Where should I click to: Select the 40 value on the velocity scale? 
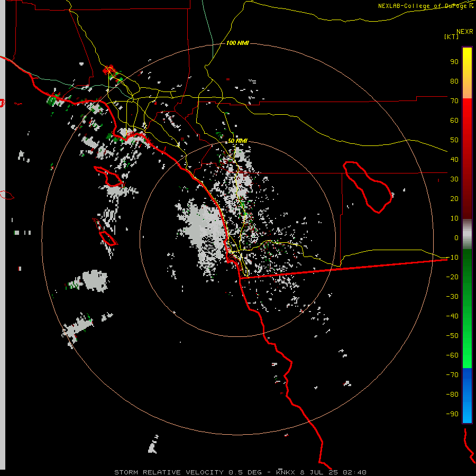[454, 159]
